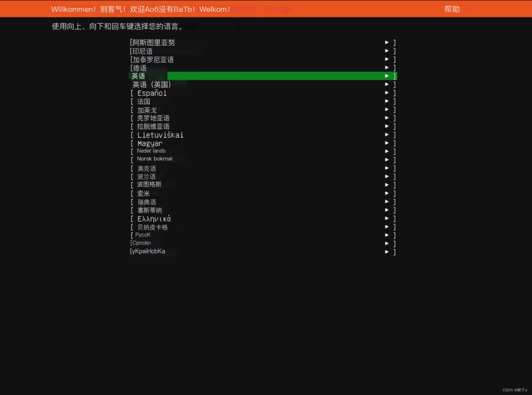The image size is (532, 395).
Task: Select the 奥克语 language row
Action: 263,168
